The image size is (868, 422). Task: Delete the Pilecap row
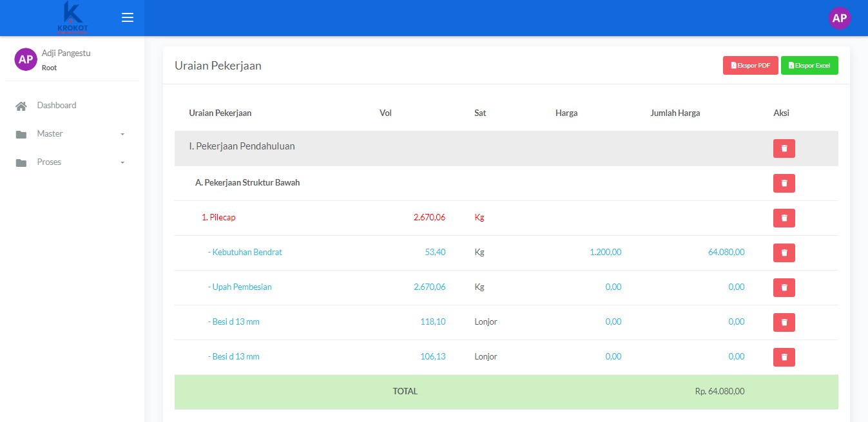pos(784,218)
